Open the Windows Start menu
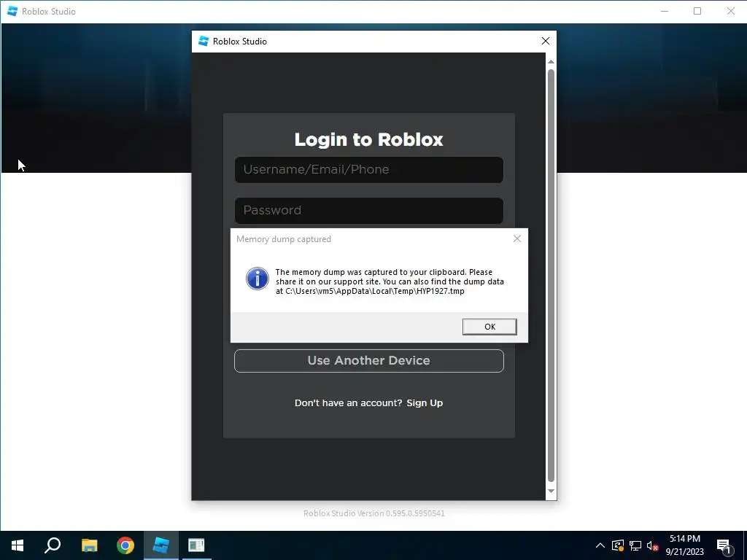This screenshot has width=747, height=560. (18, 545)
